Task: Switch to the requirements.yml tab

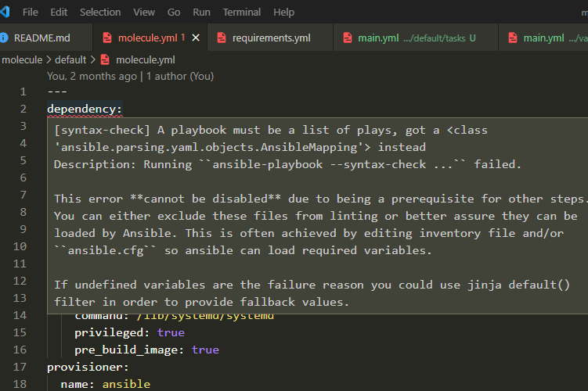Action: [x=270, y=38]
